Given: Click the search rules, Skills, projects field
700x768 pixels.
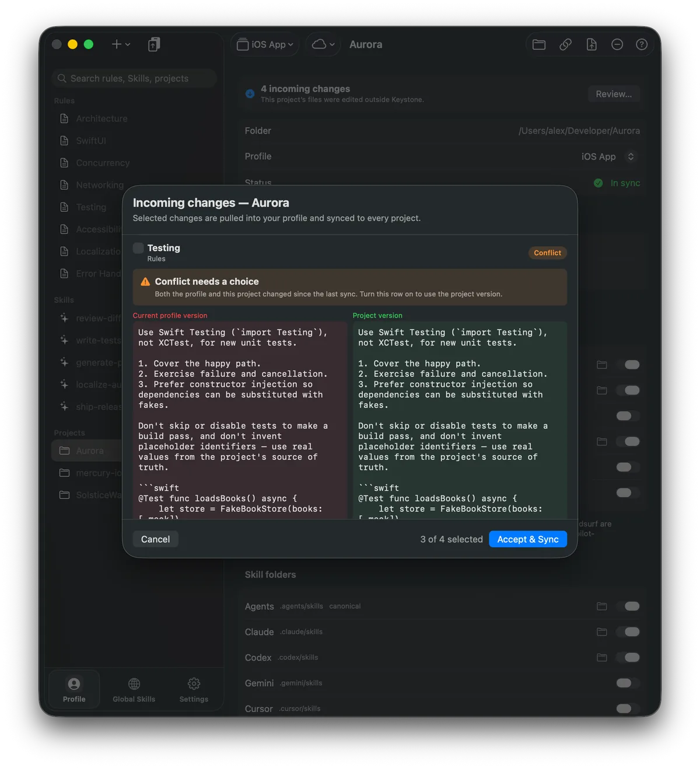Looking at the screenshot, I should point(134,78).
